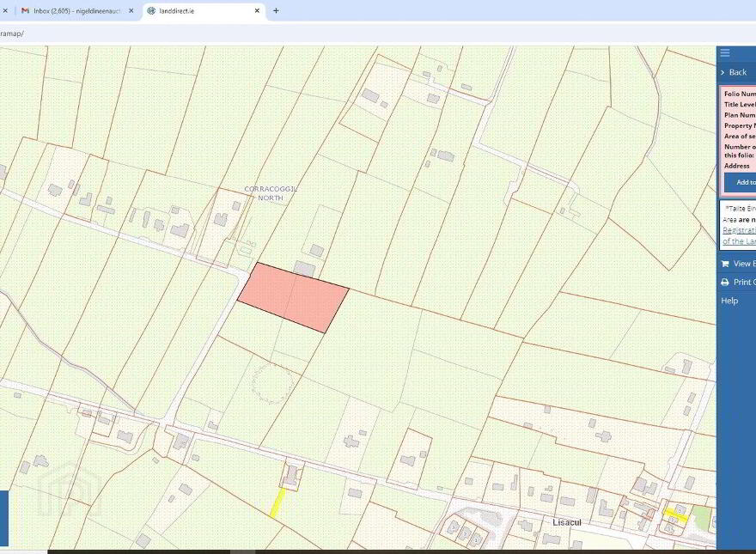This screenshot has width=756, height=554.
Task: Click the Plan Number label
Action: 740,115
